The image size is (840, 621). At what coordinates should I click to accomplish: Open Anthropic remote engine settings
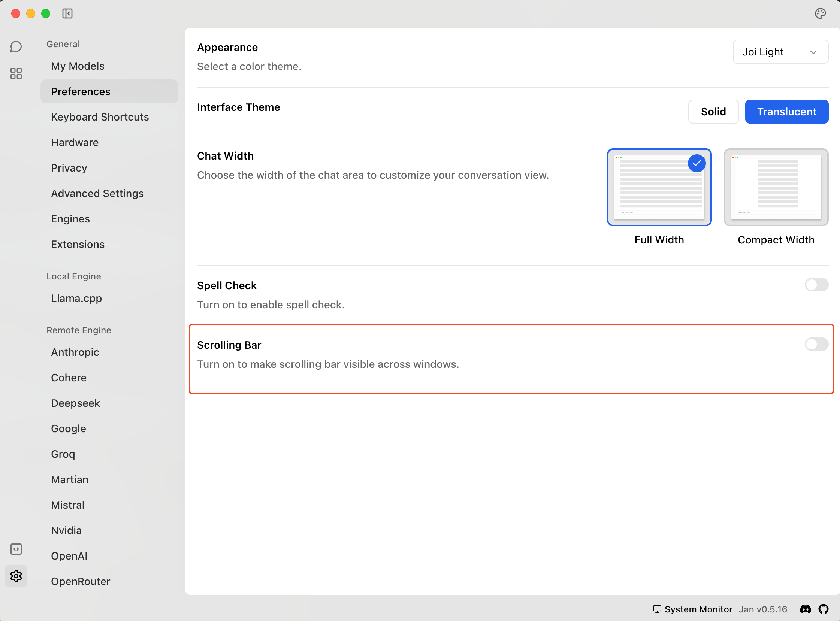click(75, 352)
